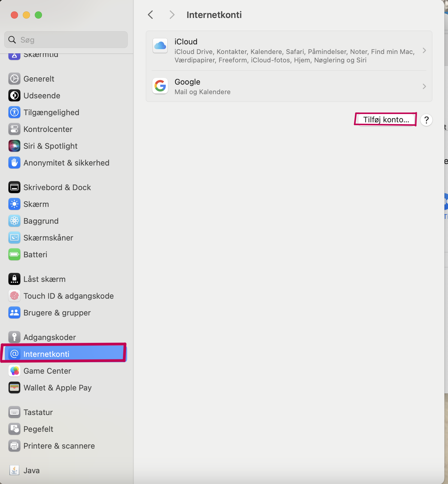The width and height of the screenshot is (448, 484).
Task: Open the Låst skærm lock icon
Action: 14,279
